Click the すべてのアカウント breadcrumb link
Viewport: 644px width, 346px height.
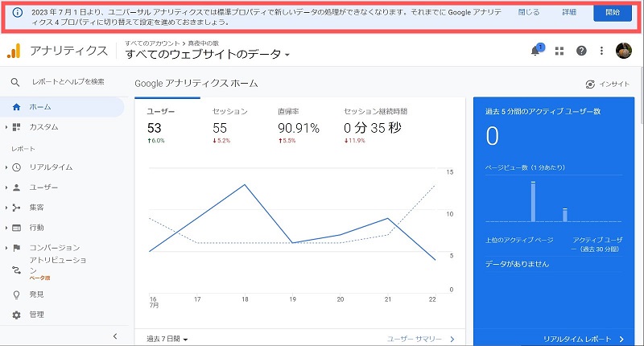[152, 43]
